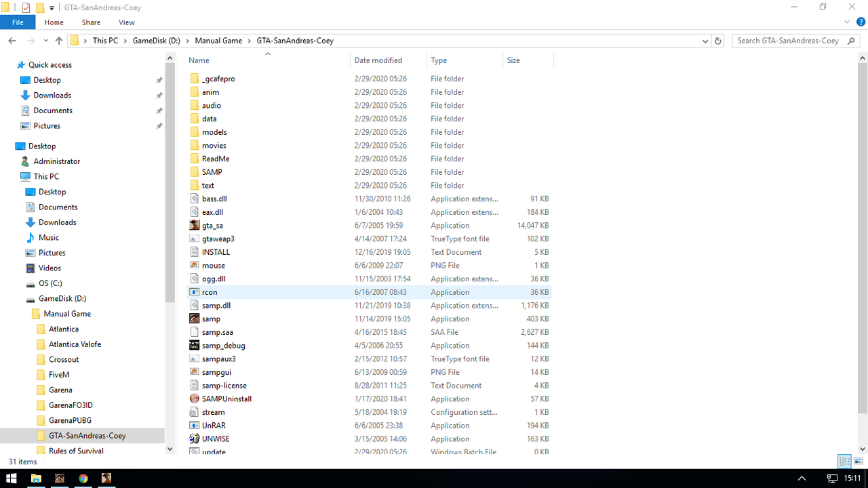Viewport: 868px width, 488px height.
Task: Select the stream configuration file icon
Action: pos(195,412)
